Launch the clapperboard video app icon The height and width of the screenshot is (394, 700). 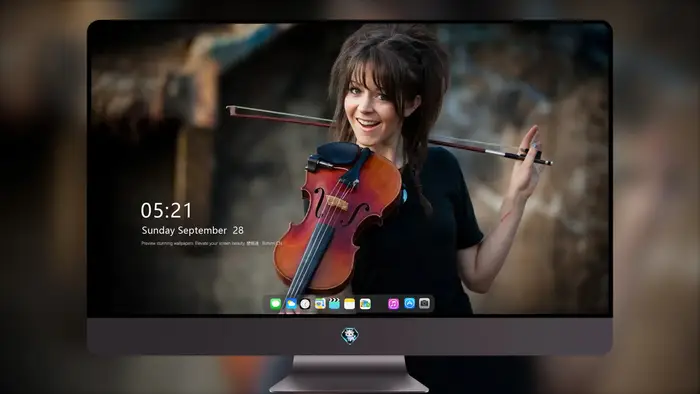click(334, 304)
